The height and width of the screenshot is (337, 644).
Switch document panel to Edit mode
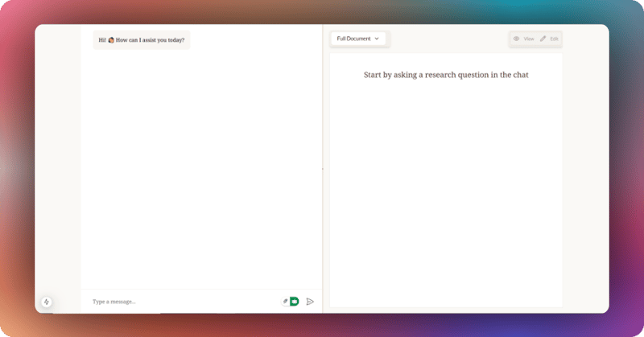tap(550, 39)
